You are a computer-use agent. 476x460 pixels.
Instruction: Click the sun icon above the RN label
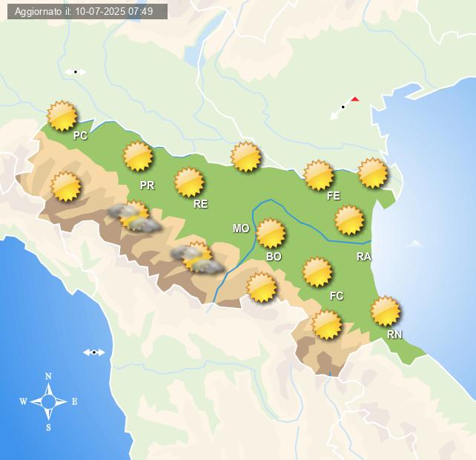coord(386,311)
